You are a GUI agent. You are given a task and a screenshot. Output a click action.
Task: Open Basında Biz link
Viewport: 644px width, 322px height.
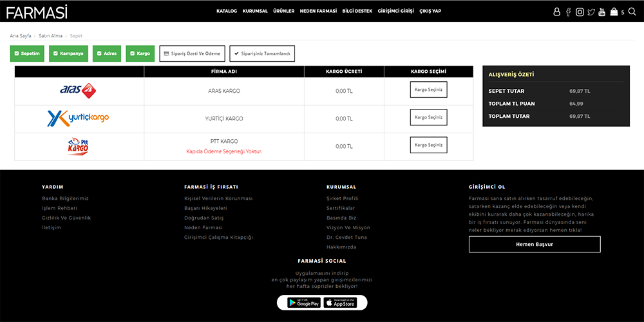coord(341,218)
